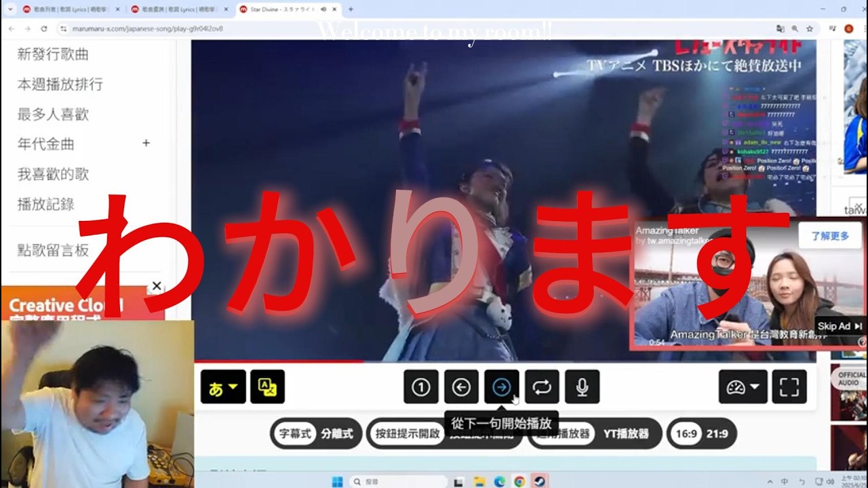Open 播放記錄 in sidebar
The height and width of the screenshot is (488, 868).
pyautogui.click(x=46, y=204)
